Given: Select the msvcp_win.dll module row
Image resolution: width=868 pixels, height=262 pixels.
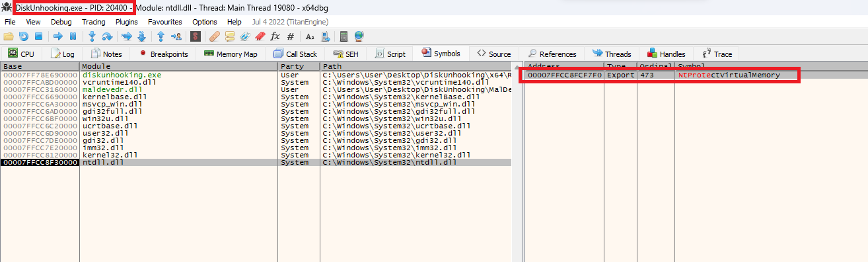Looking at the screenshot, I should 256,104.
